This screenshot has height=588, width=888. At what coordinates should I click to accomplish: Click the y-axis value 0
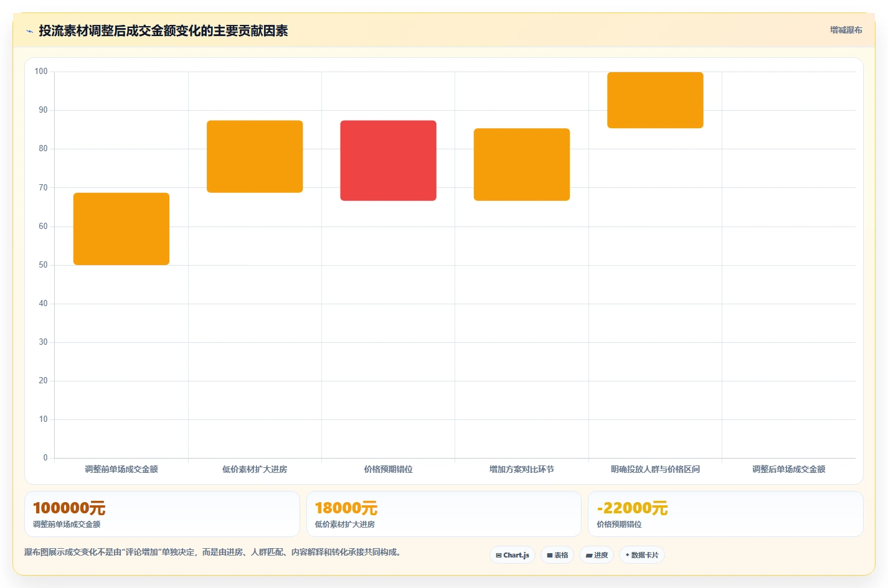pyautogui.click(x=45, y=458)
